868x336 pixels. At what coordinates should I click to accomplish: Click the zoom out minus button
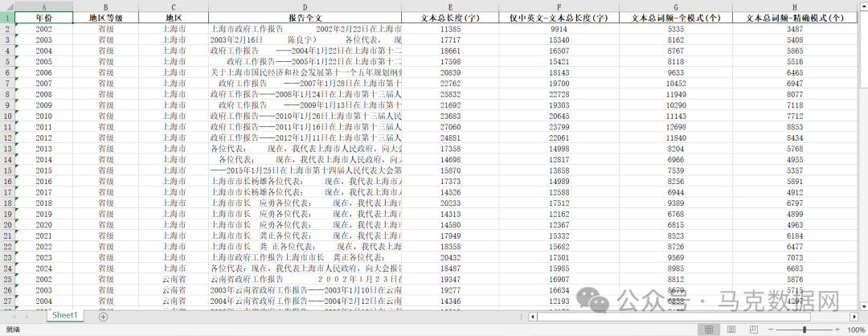(770, 330)
